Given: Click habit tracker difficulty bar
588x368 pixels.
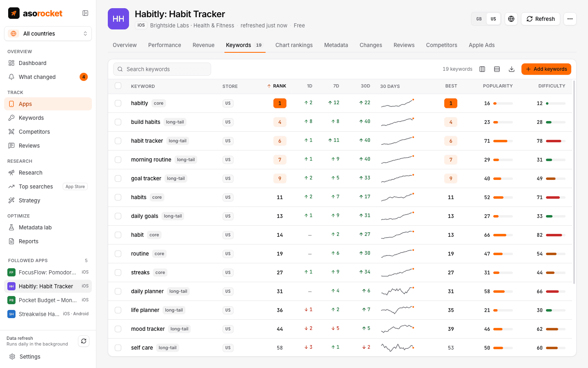Looking at the screenshot, I should [x=556, y=141].
